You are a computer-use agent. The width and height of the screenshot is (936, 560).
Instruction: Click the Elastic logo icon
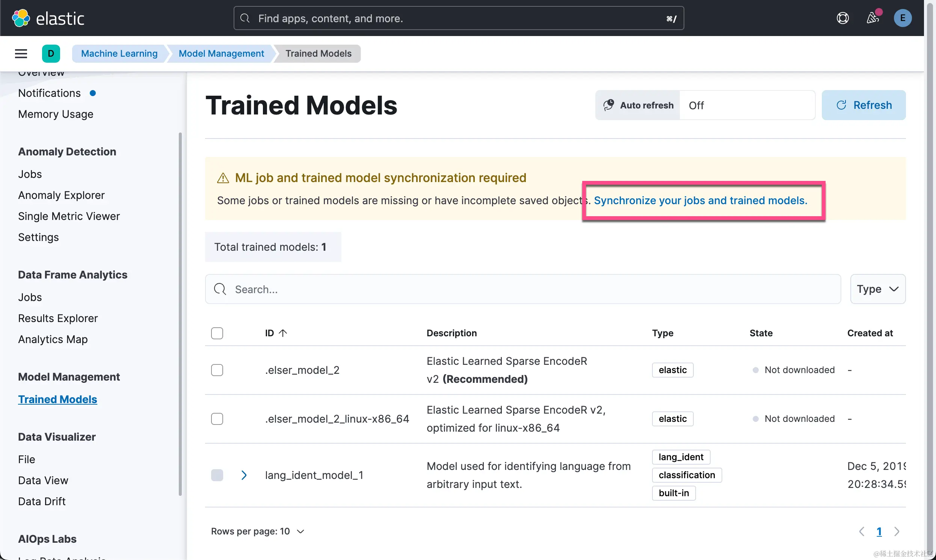21,18
